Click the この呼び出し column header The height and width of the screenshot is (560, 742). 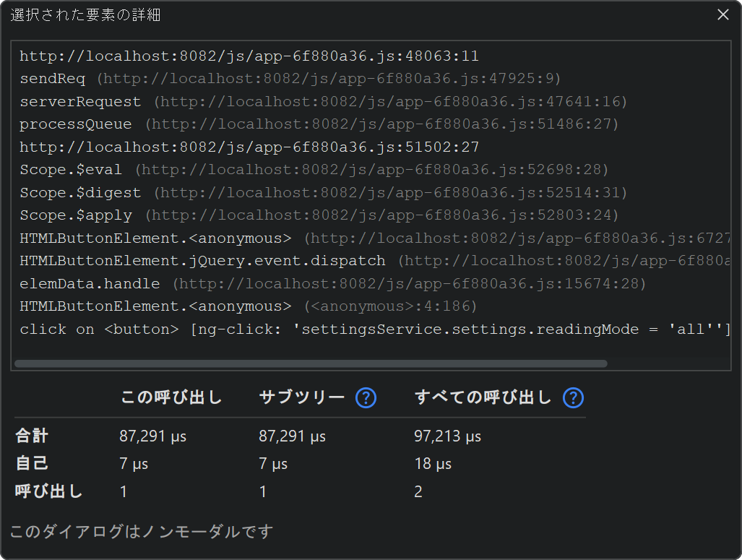pos(171,397)
